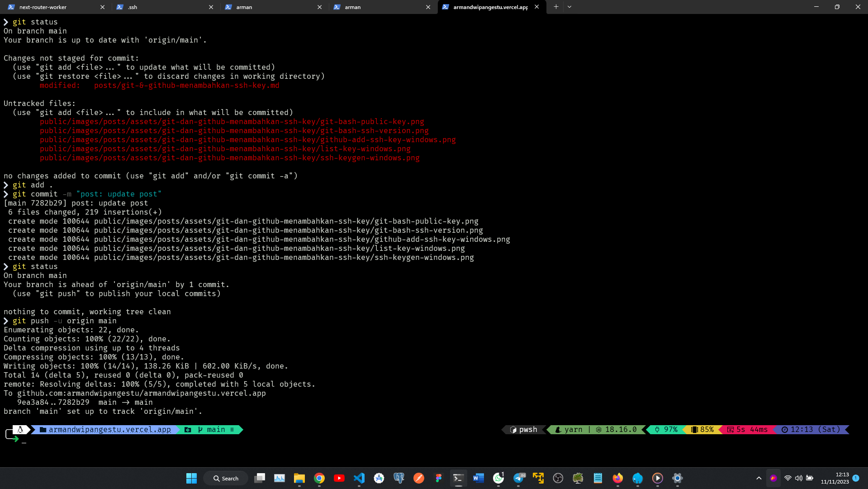This screenshot has height=489, width=868.
Task: Toggle the system volume icon
Action: click(798, 478)
